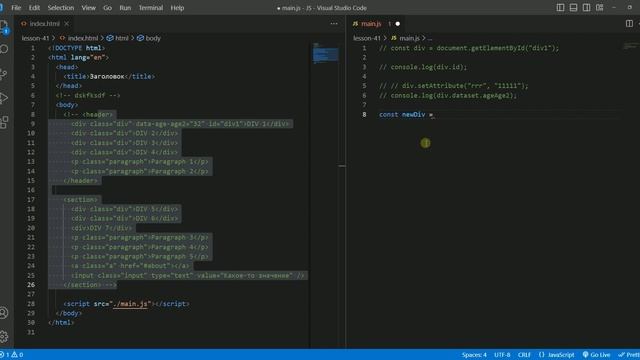The image size is (640, 360).
Task: Open the Search view in activity bar
Action: [4, 49]
